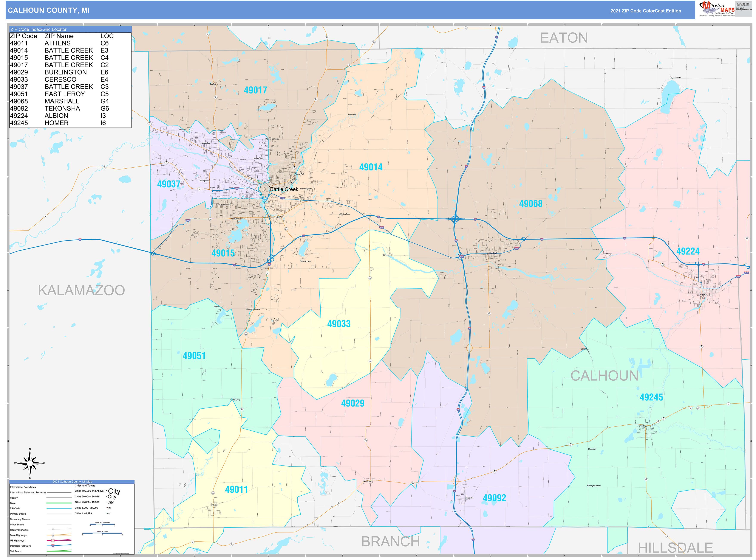Click 'ZIP Name' column header

(x=59, y=36)
